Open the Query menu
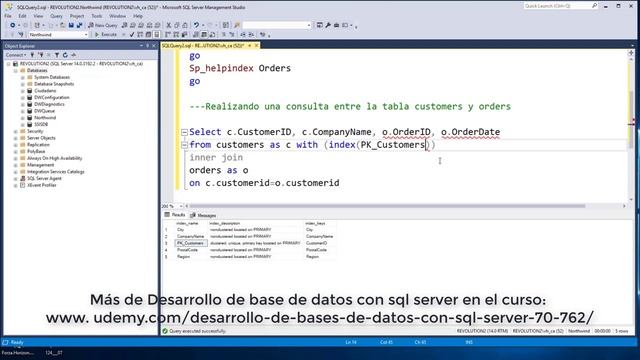Viewport: 640px width, 360px height. pos(56,16)
